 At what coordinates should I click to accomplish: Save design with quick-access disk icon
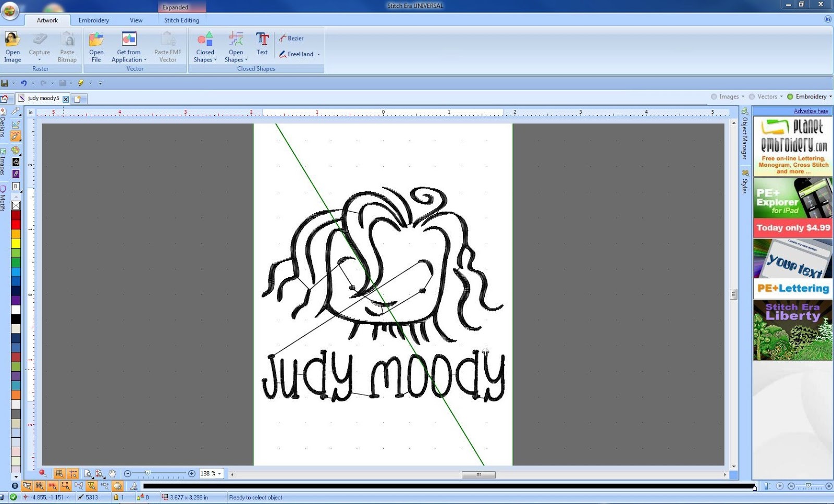(5, 83)
